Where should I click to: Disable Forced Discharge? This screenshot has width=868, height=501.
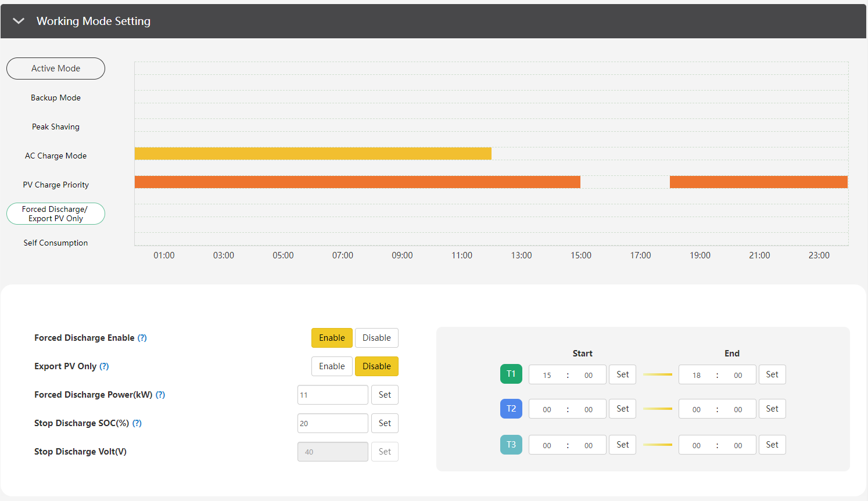(x=376, y=338)
